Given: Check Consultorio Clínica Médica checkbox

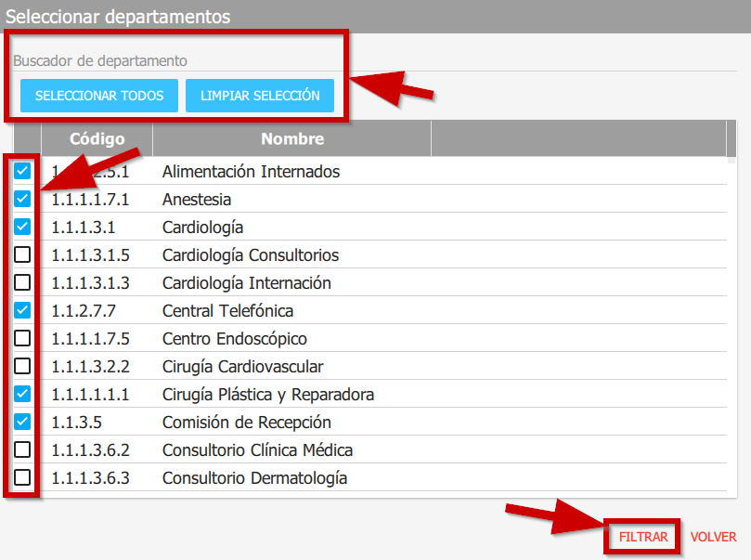Looking at the screenshot, I should click(22, 449).
